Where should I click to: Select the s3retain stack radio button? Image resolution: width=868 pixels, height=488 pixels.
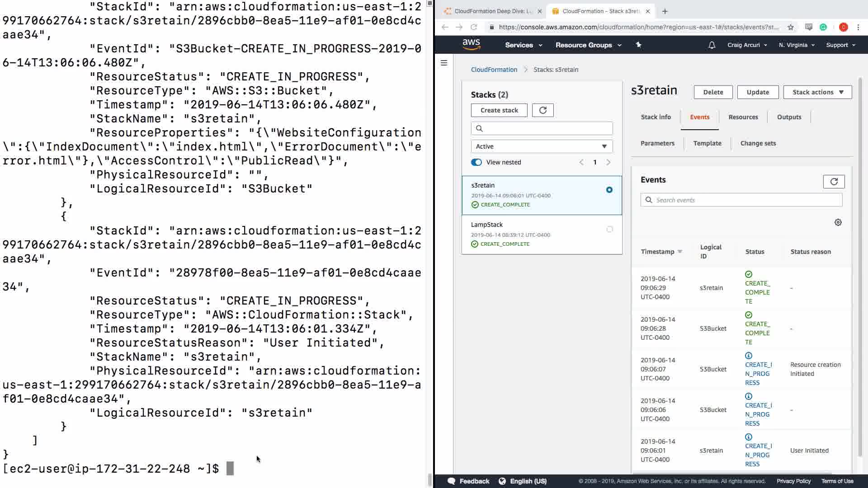point(609,190)
